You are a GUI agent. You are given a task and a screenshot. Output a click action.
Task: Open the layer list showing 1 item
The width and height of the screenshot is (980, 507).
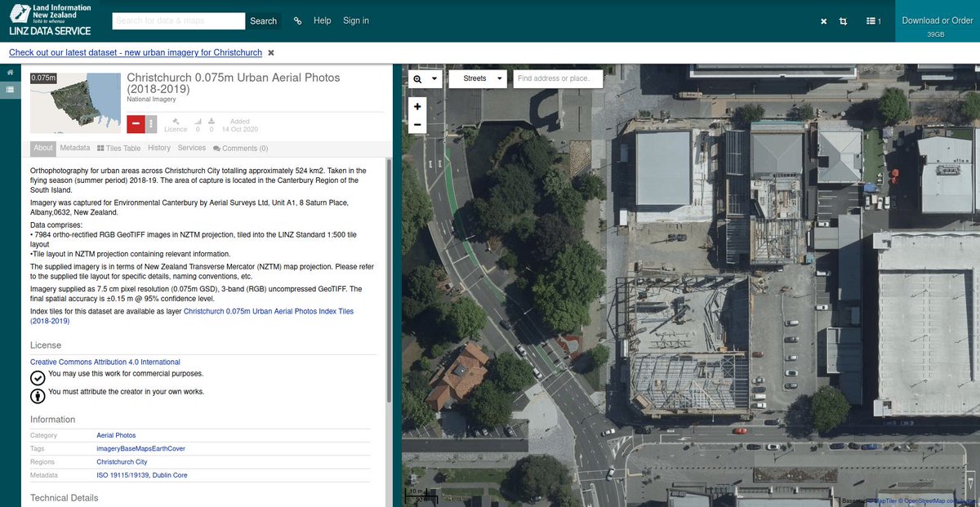tap(873, 21)
